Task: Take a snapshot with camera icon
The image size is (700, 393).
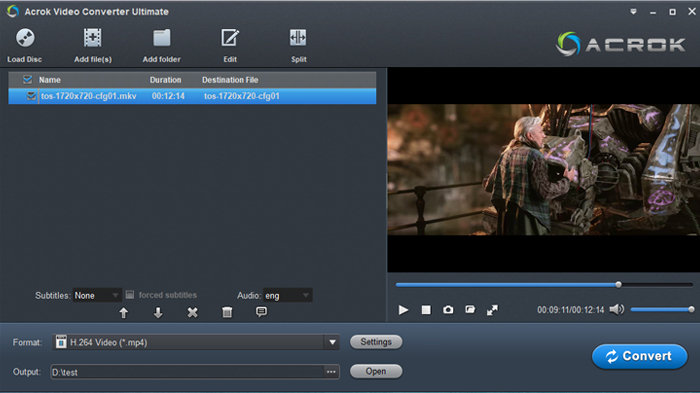Action: (448, 310)
